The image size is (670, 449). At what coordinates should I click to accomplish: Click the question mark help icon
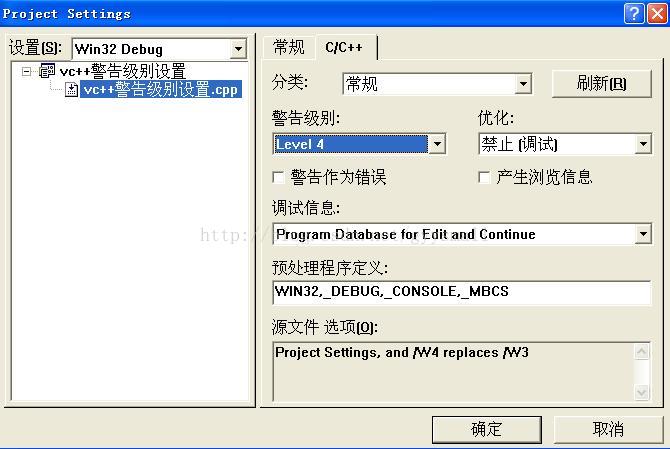tap(634, 14)
